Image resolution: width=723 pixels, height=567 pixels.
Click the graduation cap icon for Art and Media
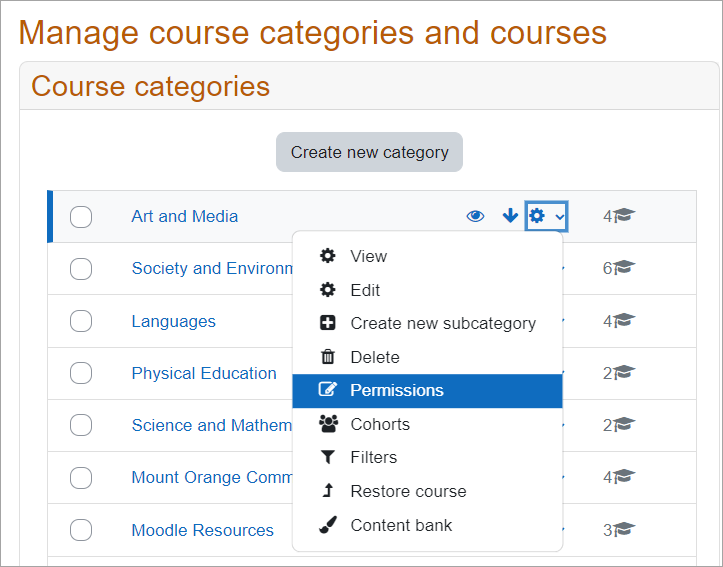625,216
